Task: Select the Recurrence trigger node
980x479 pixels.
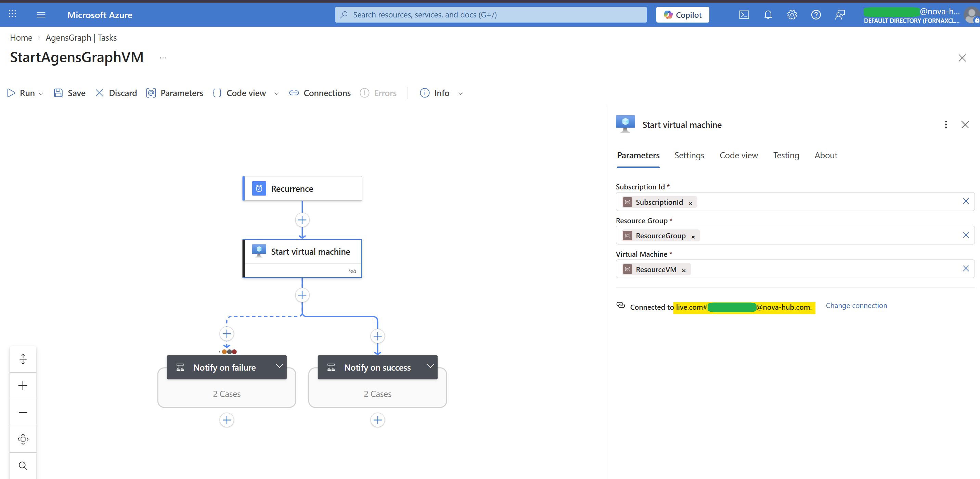Action: coord(302,189)
